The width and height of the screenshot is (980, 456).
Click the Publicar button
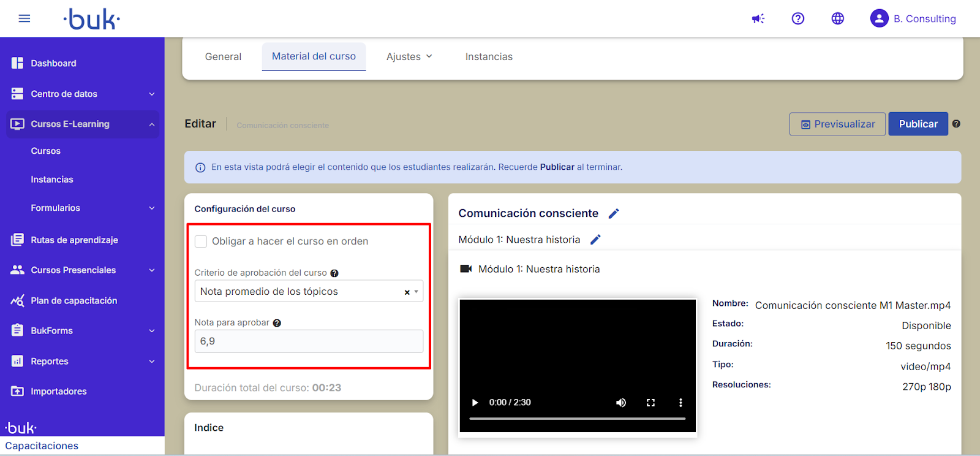pyautogui.click(x=918, y=124)
